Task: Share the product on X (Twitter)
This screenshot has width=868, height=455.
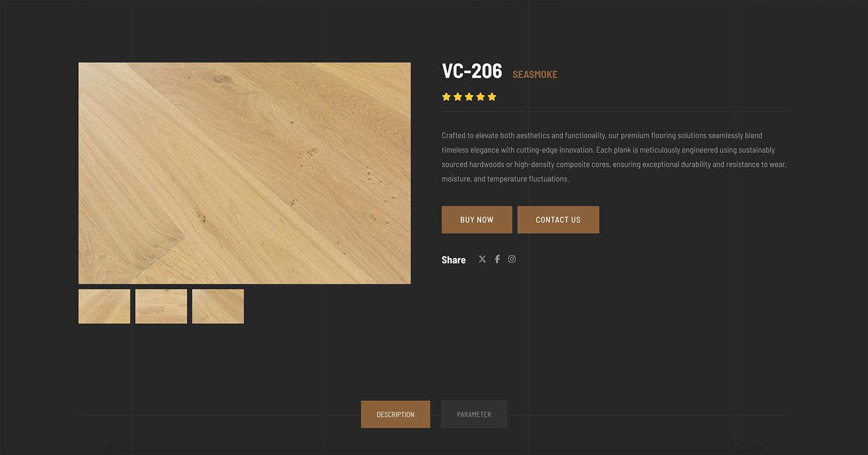Action: pyautogui.click(x=482, y=259)
